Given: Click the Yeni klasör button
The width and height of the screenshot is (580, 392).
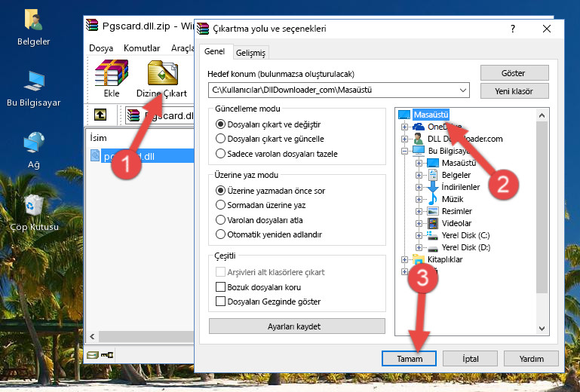Looking at the screenshot, I should tap(514, 91).
